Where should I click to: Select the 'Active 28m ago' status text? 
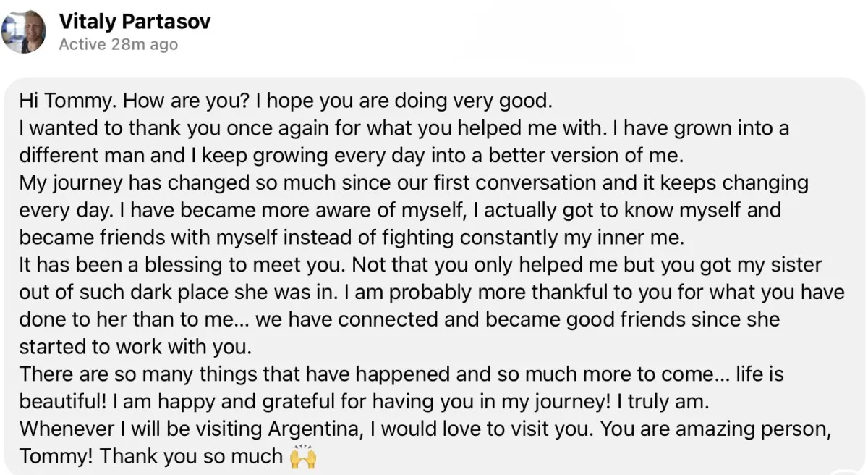(x=118, y=45)
